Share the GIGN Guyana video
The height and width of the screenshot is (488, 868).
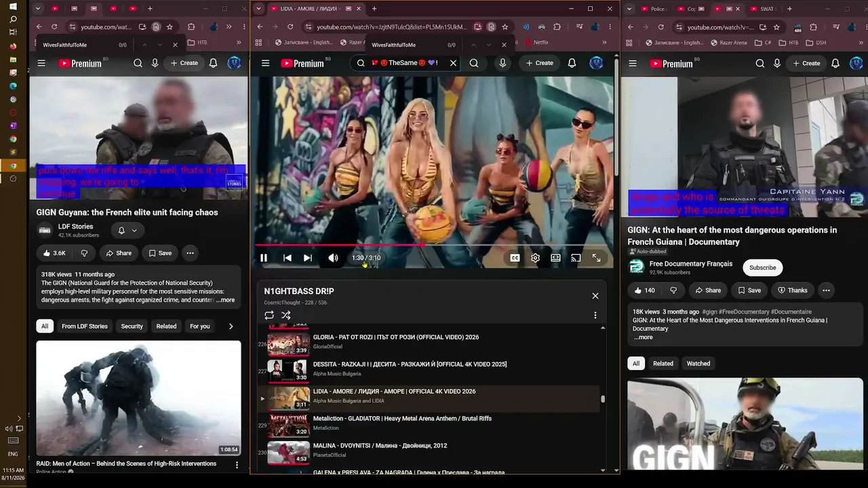tap(119, 253)
